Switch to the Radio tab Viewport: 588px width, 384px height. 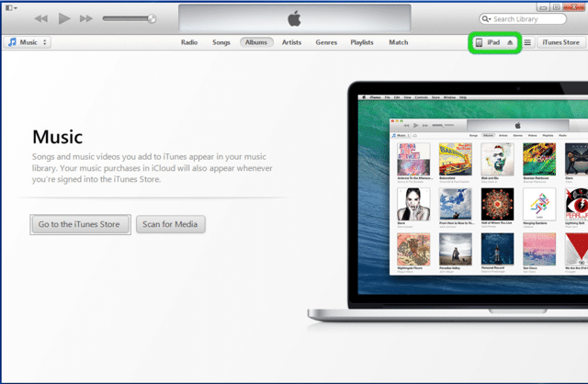click(189, 42)
